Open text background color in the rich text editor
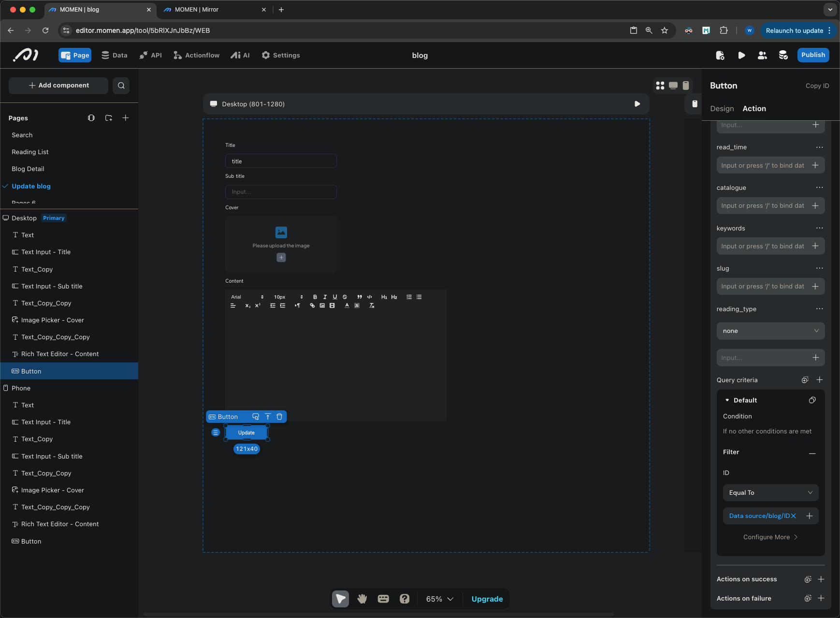Viewport: 840px width, 618px height. coord(357,305)
